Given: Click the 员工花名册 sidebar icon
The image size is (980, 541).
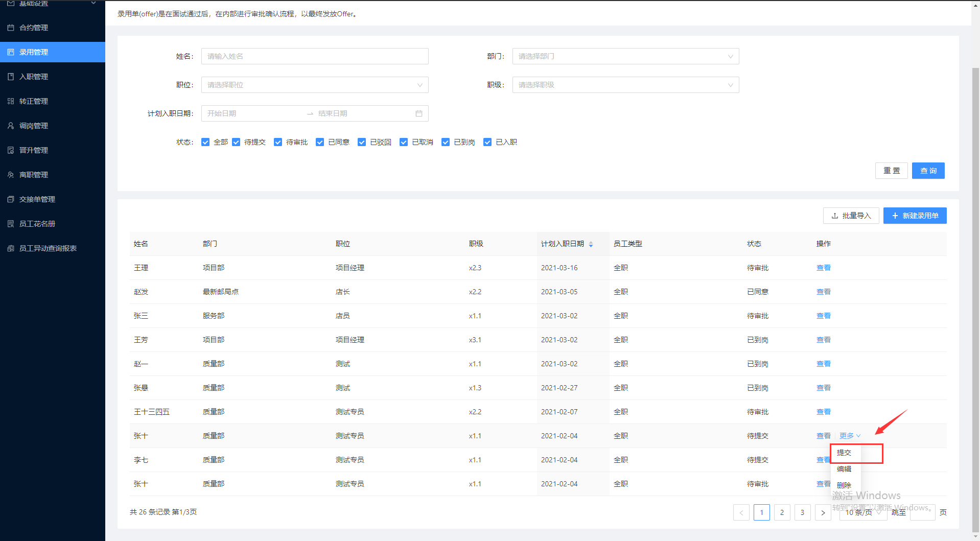Looking at the screenshot, I should [11, 224].
